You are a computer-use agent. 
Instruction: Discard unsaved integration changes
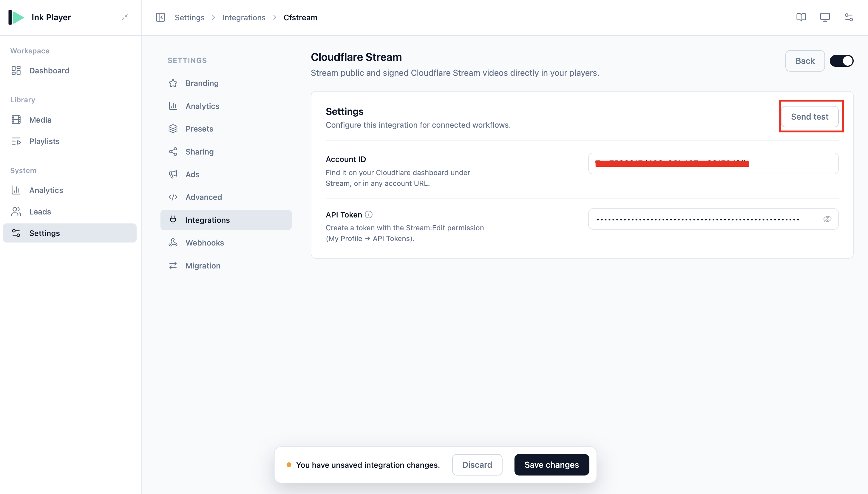coord(477,465)
